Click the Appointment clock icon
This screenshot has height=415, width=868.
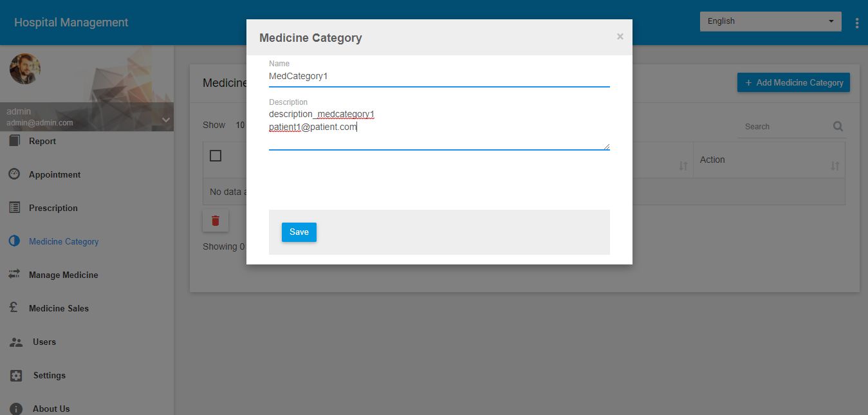tap(15, 174)
